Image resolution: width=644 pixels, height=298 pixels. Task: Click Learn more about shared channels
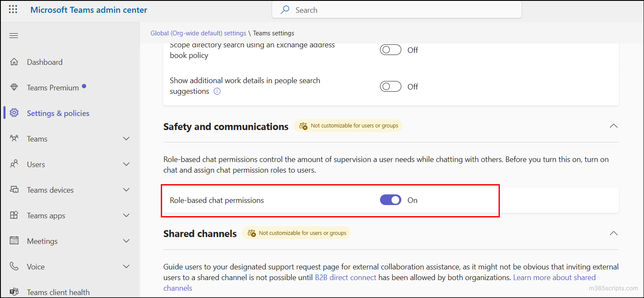pyautogui.click(x=554, y=277)
